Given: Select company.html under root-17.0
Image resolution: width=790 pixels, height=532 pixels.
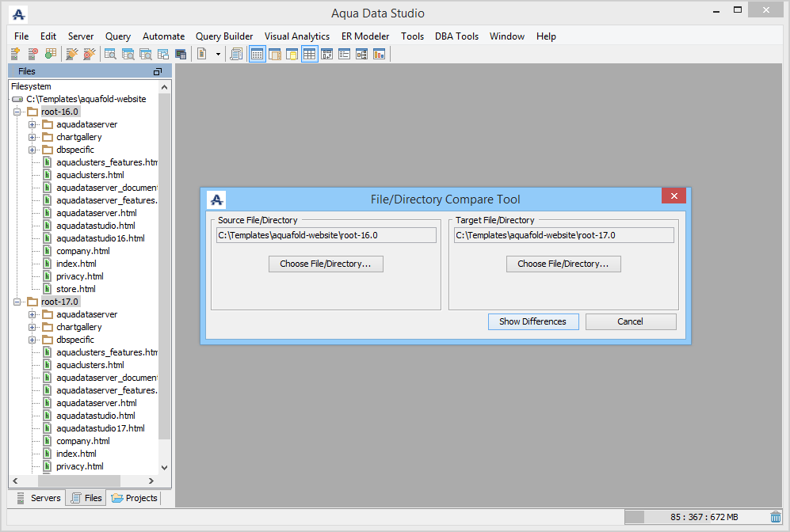Looking at the screenshot, I should pos(82,441).
